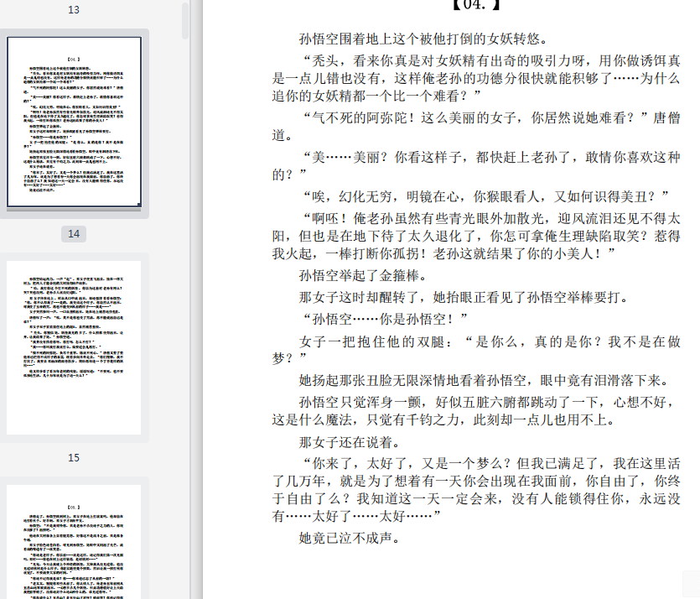The height and width of the screenshot is (599, 700).
Task: Click the line 那女子还在说着。
Action: tap(350, 442)
